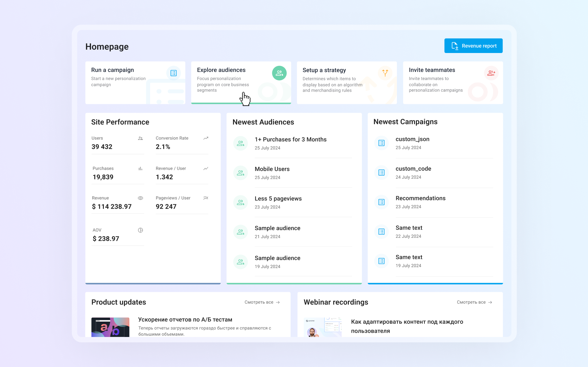This screenshot has width=588, height=367.
Task: Click the Explore audiences people icon
Action: [x=279, y=73]
